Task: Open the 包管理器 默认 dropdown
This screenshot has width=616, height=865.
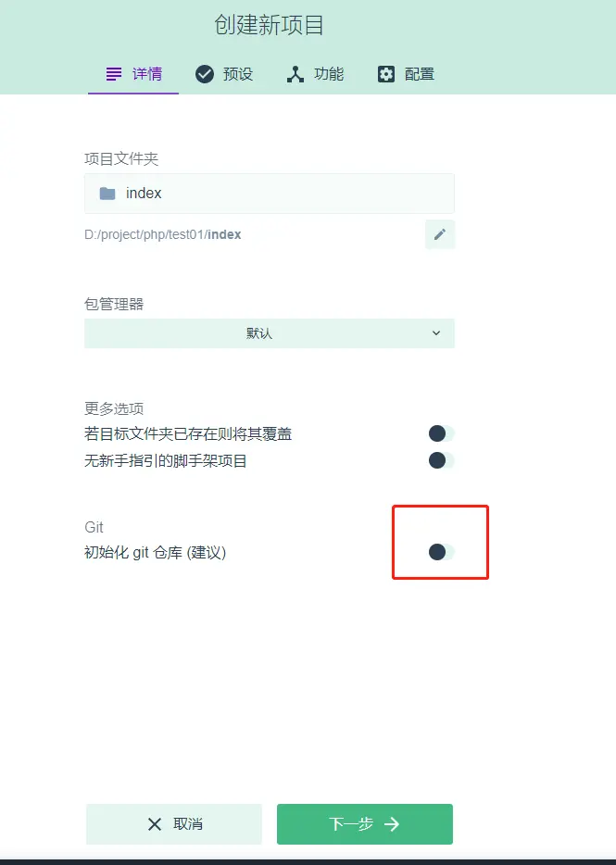Action: tap(270, 333)
